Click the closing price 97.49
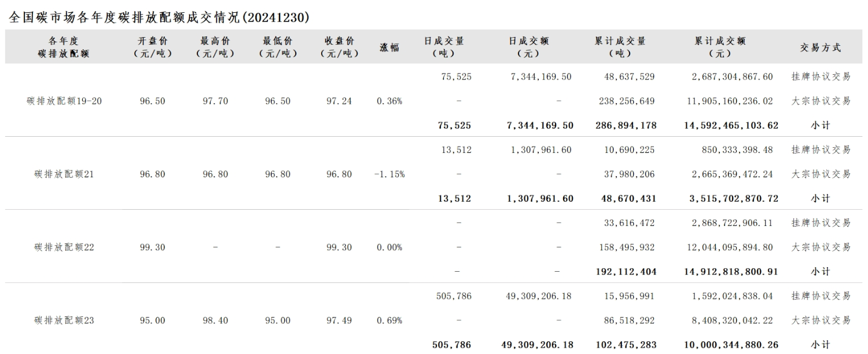The image size is (868, 354). [339, 320]
